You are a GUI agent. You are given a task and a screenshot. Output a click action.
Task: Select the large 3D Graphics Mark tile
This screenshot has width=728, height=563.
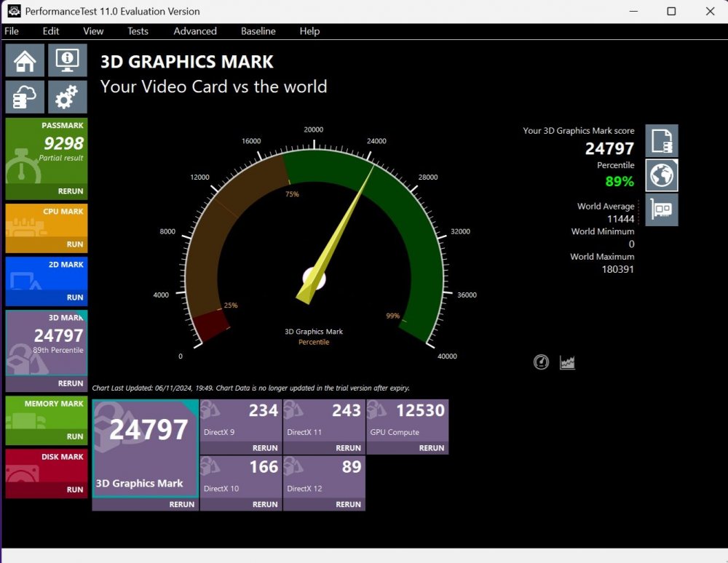[x=146, y=449]
